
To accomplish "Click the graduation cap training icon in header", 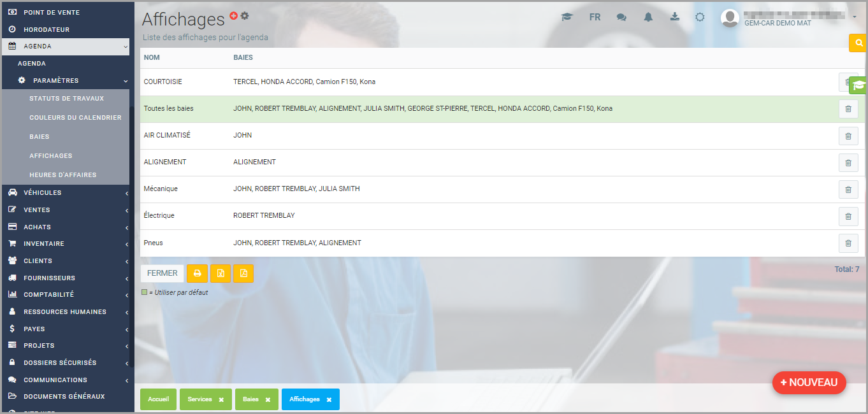I will [567, 17].
